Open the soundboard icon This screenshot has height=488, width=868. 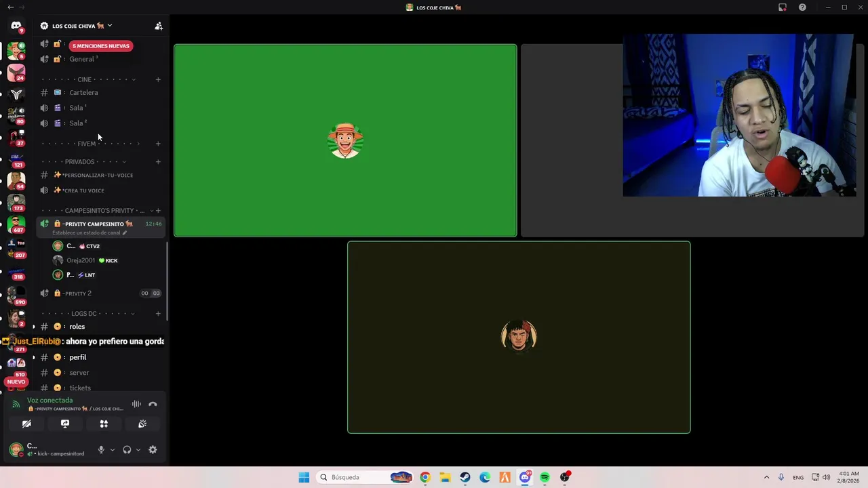(x=142, y=424)
